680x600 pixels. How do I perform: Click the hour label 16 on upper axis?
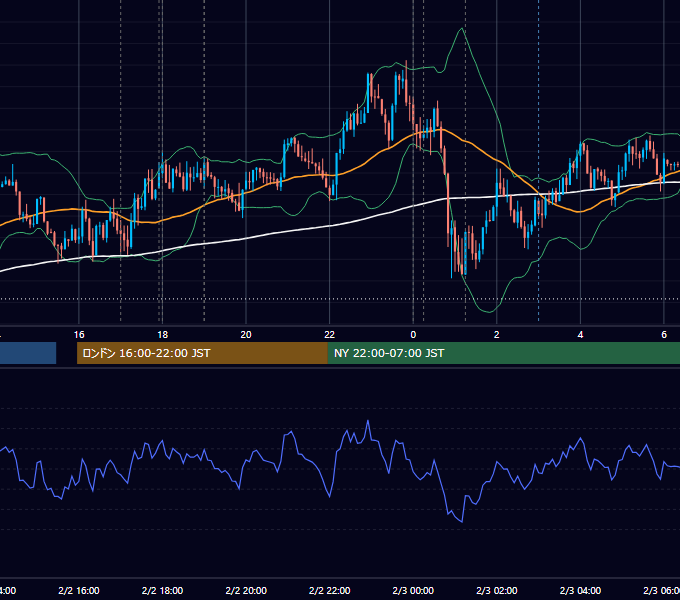[79, 335]
